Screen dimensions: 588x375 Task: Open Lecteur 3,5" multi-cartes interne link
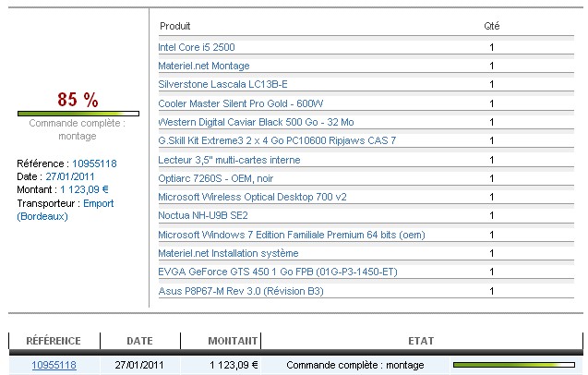point(229,160)
